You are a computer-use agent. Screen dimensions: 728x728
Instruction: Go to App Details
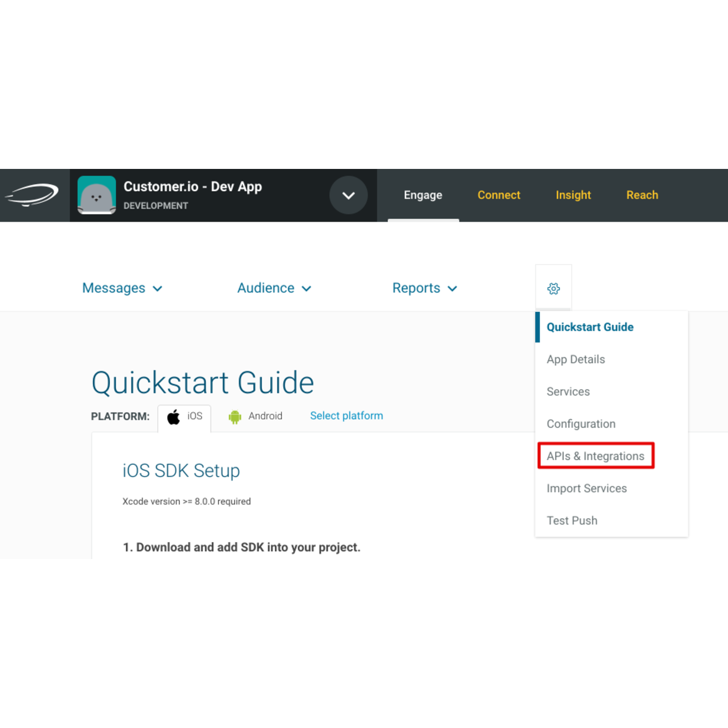point(576,359)
